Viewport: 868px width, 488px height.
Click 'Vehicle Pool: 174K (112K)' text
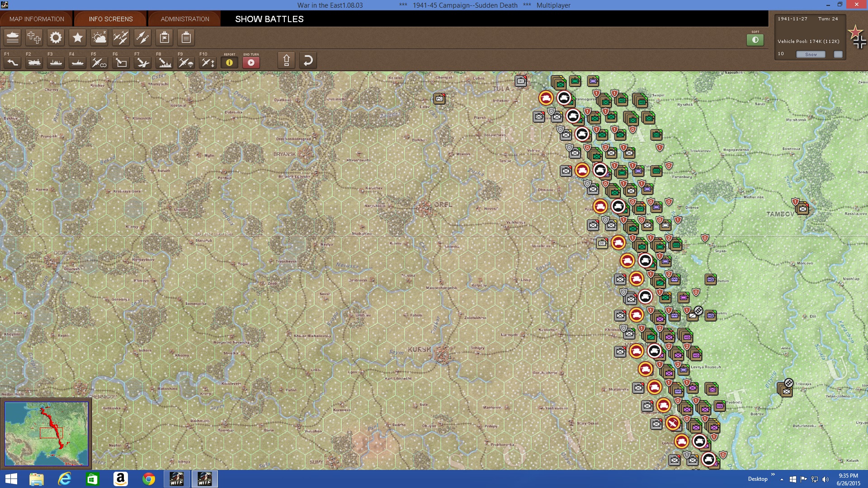tap(808, 41)
